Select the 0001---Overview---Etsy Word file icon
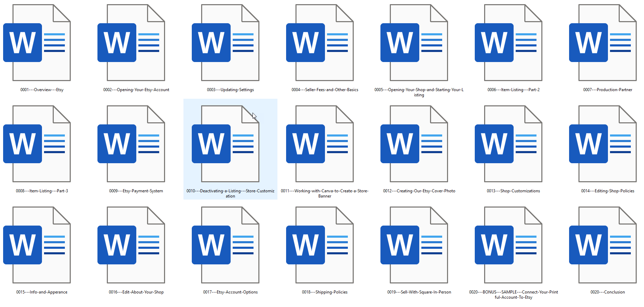The width and height of the screenshot is (644, 307). pos(37,43)
